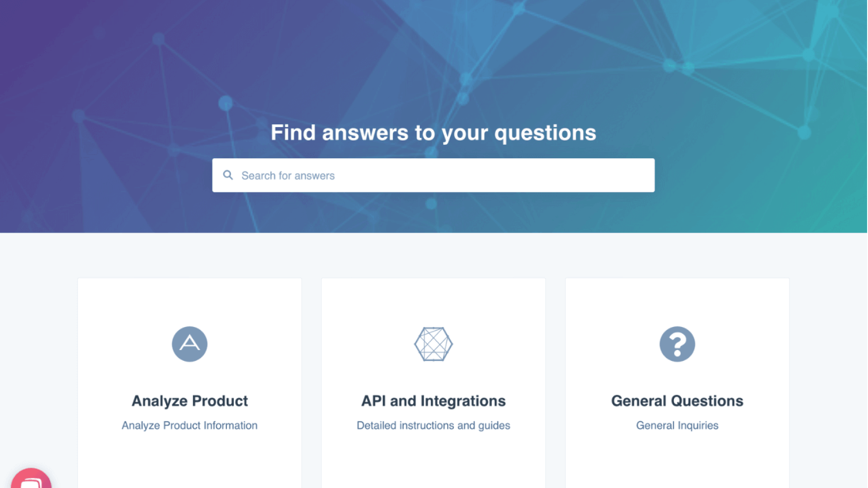Open the Analyze Product circular A icon

click(x=189, y=344)
